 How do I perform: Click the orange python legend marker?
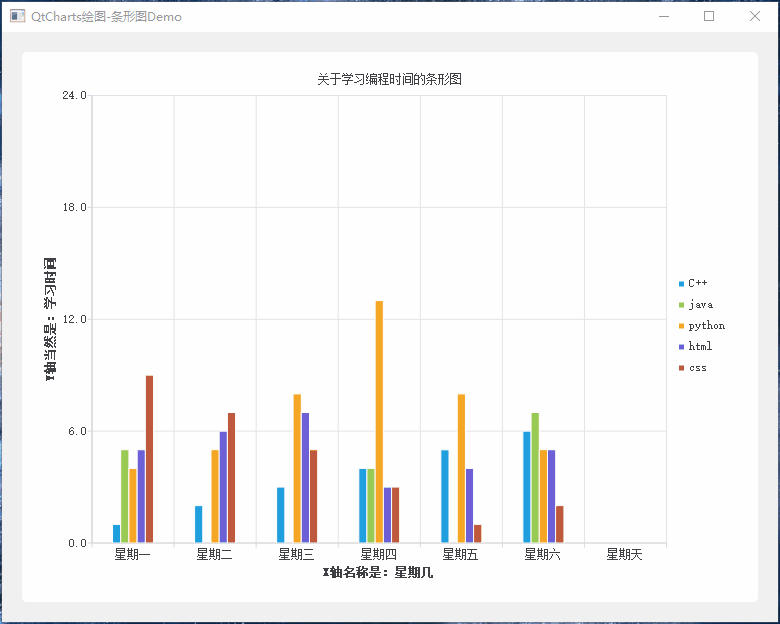682,326
